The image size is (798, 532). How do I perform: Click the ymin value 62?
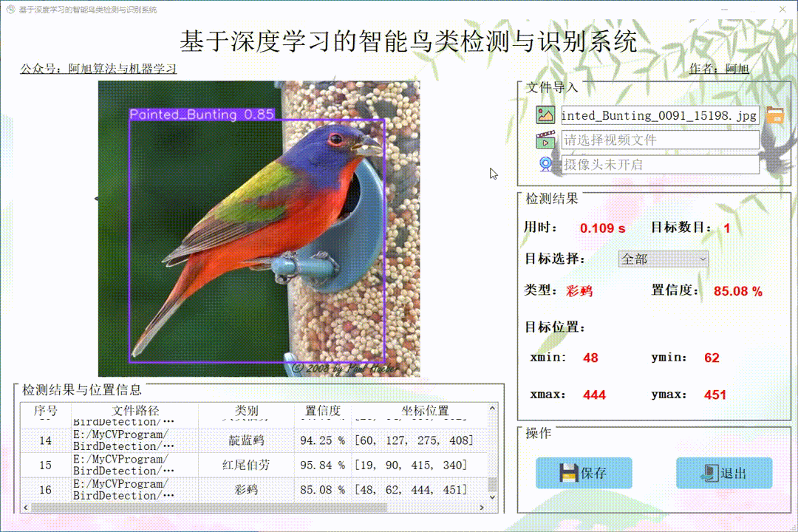(x=712, y=358)
